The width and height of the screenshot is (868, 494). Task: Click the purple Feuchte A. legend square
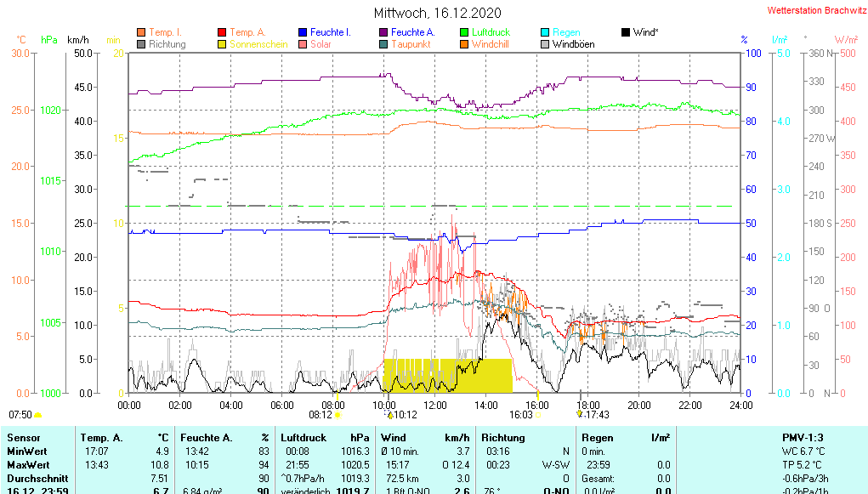(383, 32)
